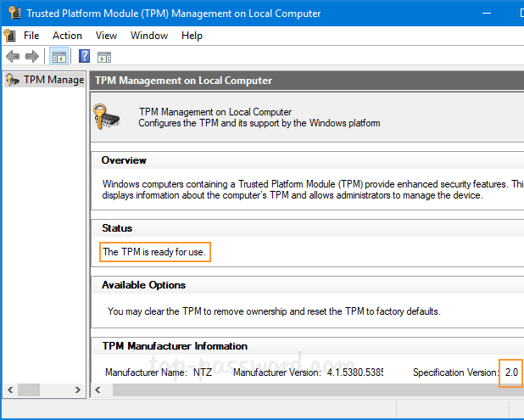Open the Help menu
This screenshot has height=420, width=524.
click(x=192, y=36)
